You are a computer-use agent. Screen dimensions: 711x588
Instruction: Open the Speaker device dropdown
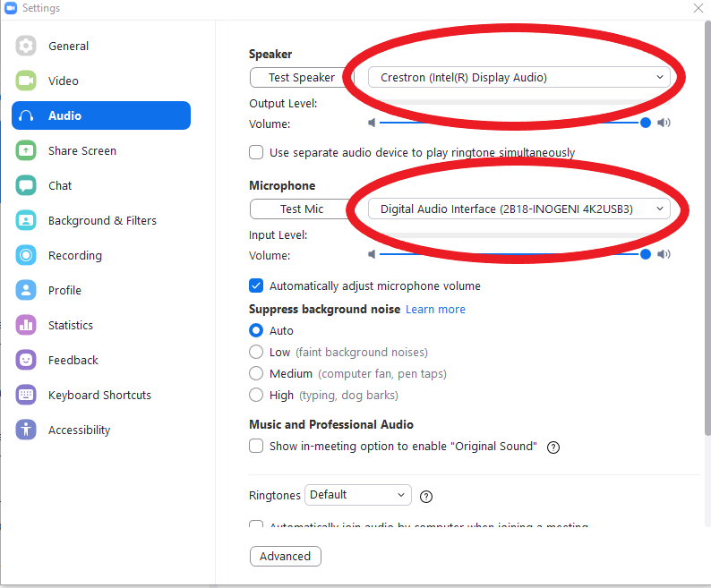519,78
